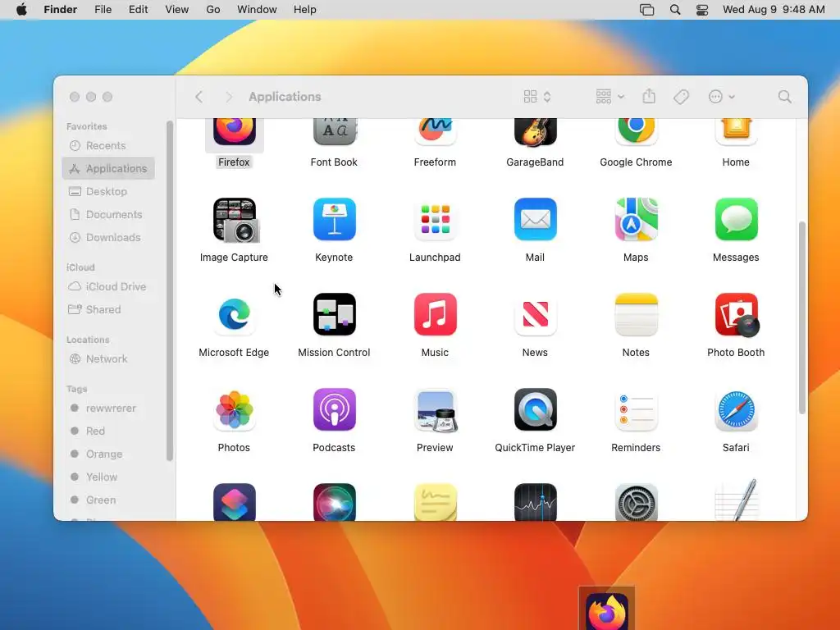Select the Messages app icon

[x=736, y=219]
